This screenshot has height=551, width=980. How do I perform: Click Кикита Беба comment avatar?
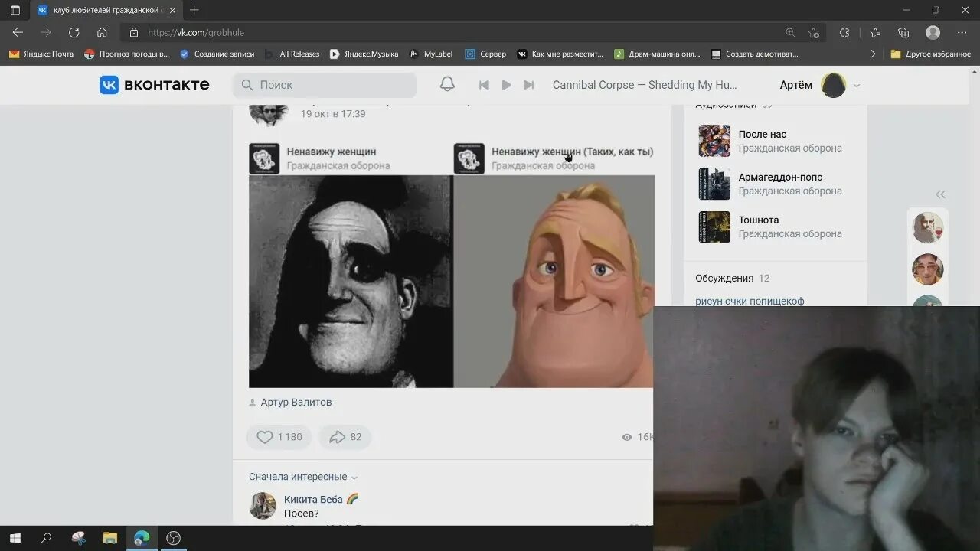click(263, 506)
